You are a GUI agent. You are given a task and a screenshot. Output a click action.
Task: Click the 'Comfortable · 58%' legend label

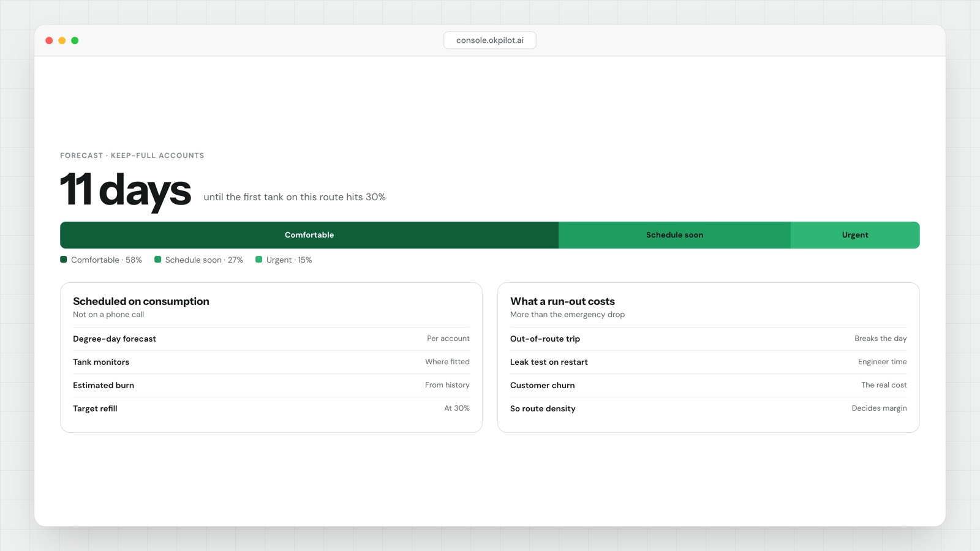[107, 260]
